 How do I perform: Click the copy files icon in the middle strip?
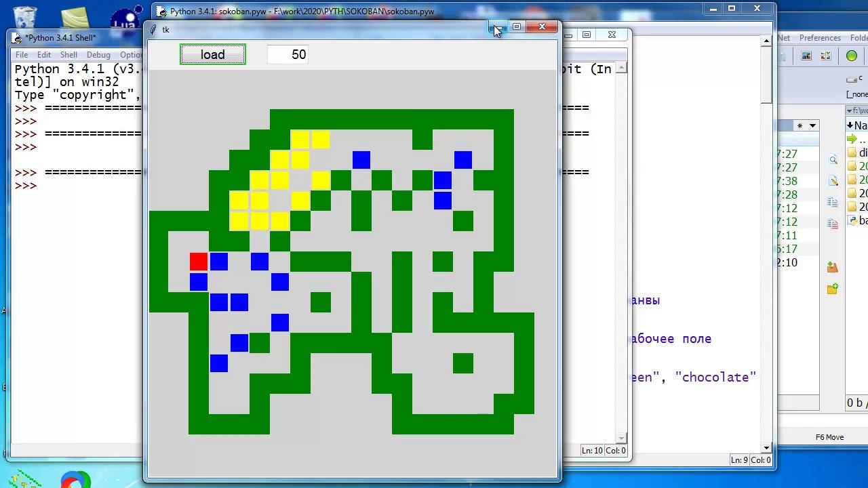pos(833,203)
